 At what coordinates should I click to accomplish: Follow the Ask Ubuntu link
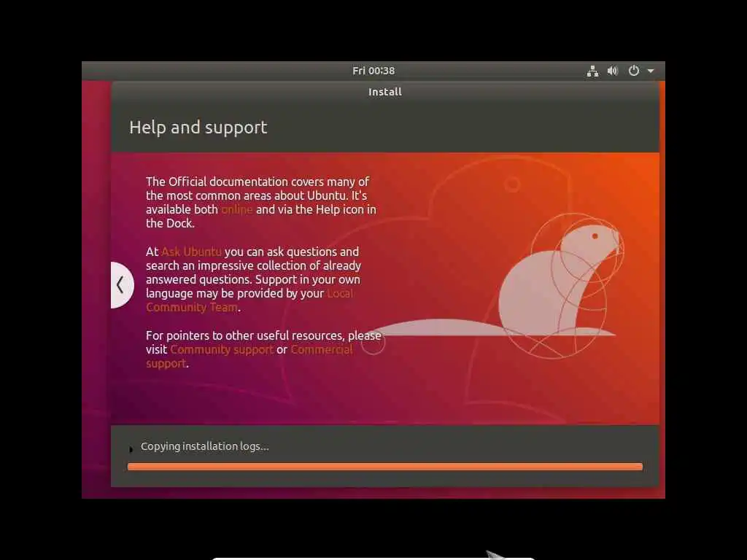192,252
